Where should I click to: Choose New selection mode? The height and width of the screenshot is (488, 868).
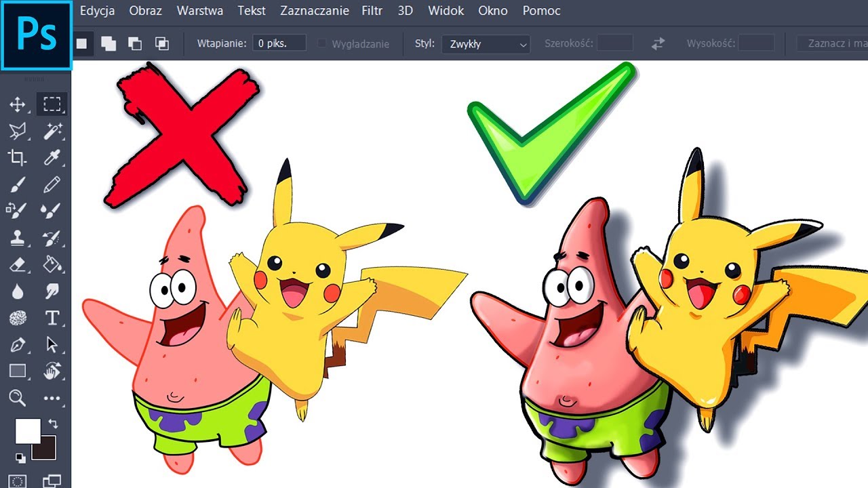[x=81, y=44]
